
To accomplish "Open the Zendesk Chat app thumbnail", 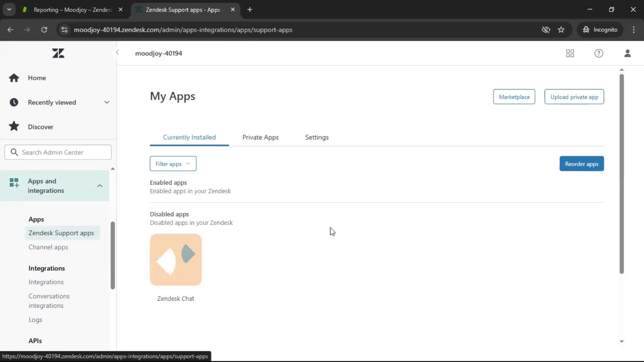I will pyautogui.click(x=176, y=260).
